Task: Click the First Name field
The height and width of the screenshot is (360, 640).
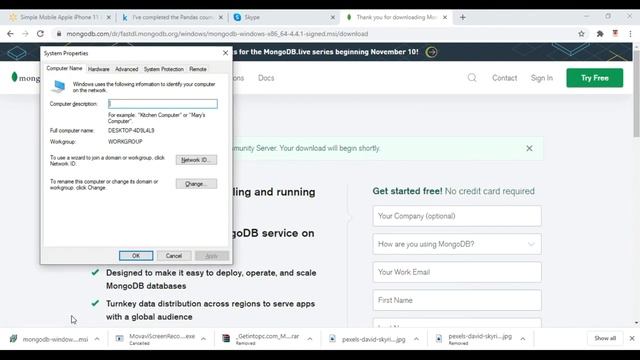Action: 457,300
